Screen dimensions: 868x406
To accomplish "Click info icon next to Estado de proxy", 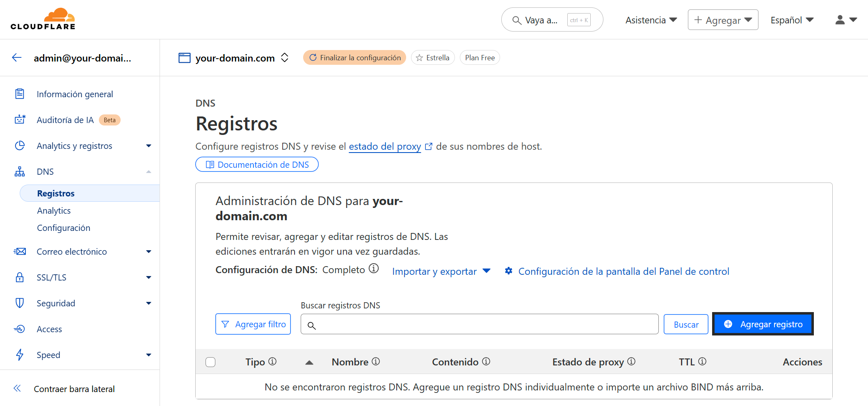I will tap(631, 361).
